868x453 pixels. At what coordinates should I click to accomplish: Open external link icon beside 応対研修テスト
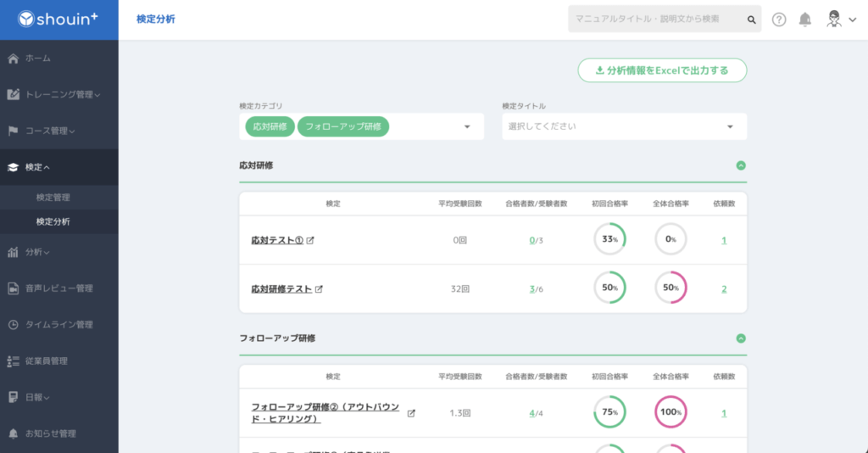tap(319, 289)
